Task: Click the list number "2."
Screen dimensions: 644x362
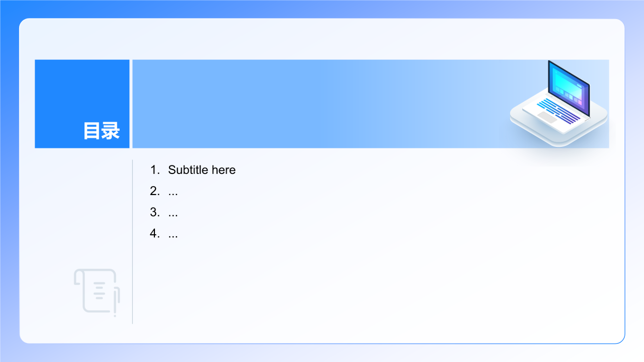Action: click(x=155, y=191)
